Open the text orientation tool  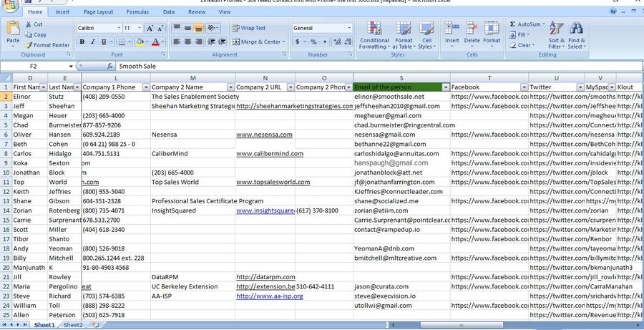(x=213, y=28)
